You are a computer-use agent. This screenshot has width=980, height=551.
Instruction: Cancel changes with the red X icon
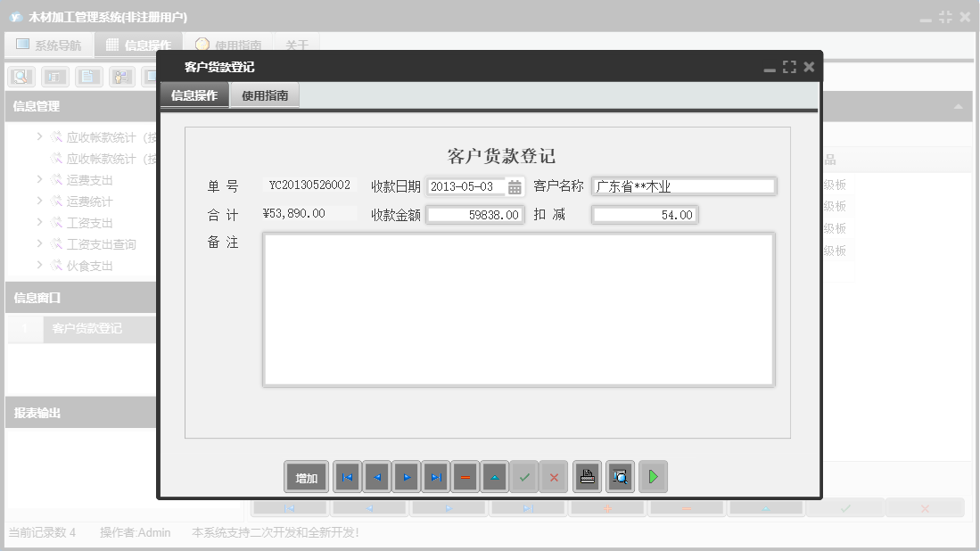pyautogui.click(x=553, y=477)
